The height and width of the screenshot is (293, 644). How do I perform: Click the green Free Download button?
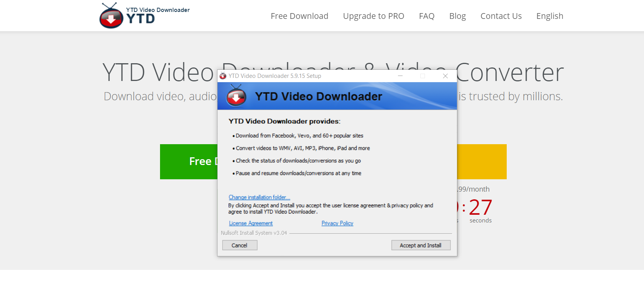coord(189,162)
